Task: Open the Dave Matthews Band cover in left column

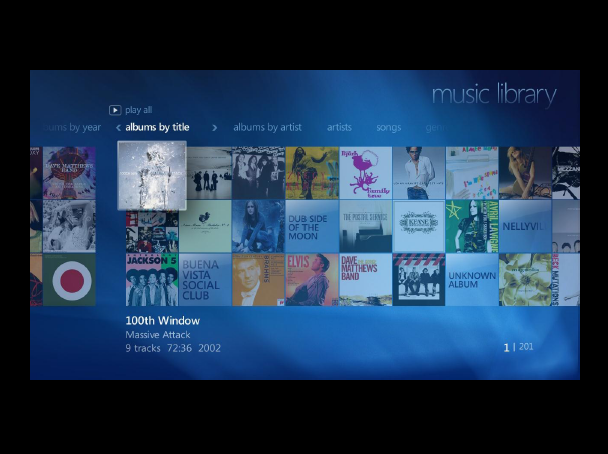Action: 69,173
